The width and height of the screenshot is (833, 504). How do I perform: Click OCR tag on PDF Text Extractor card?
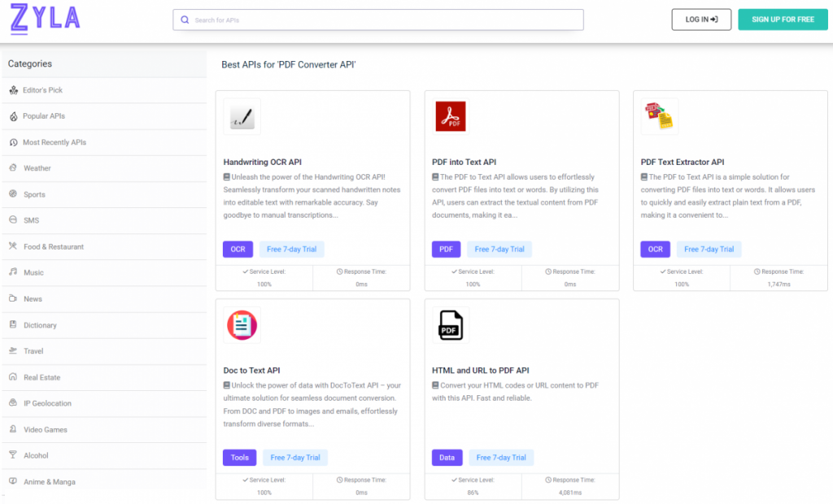click(x=656, y=249)
